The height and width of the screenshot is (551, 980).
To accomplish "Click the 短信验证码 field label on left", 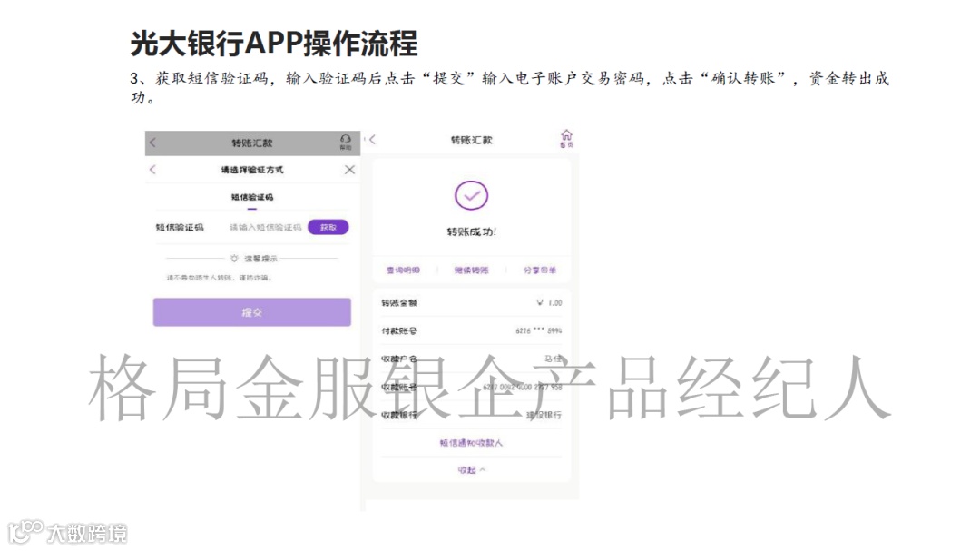I will (180, 228).
